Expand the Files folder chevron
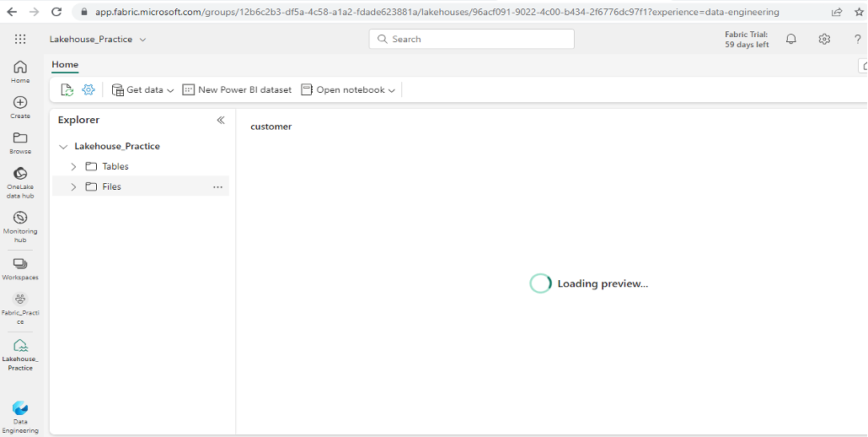 coord(73,187)
